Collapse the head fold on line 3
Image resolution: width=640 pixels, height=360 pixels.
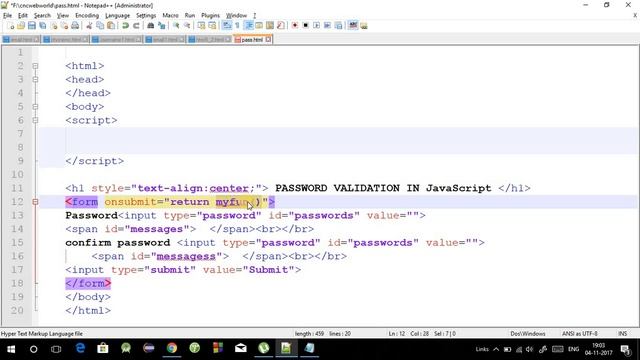[x=36, y=79]
